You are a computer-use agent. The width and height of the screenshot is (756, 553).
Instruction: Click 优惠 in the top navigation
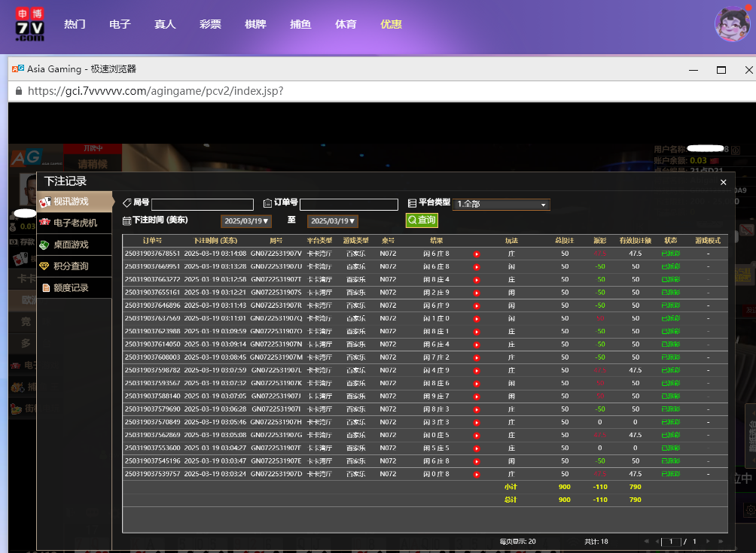pos(391,24)
